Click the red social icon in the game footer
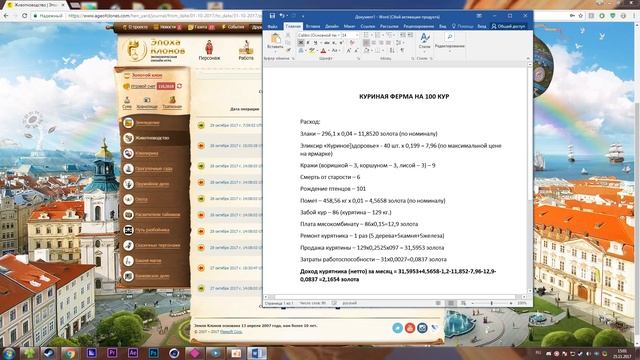 click(410, 328)
